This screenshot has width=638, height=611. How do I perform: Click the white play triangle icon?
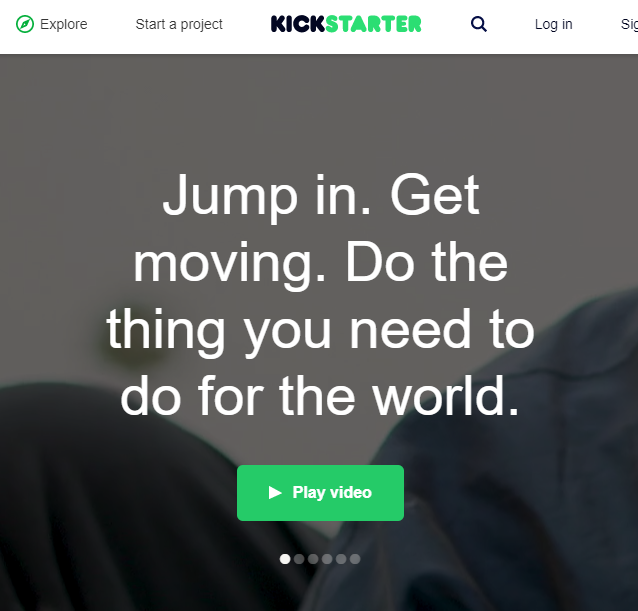click(x=275, y=493)
